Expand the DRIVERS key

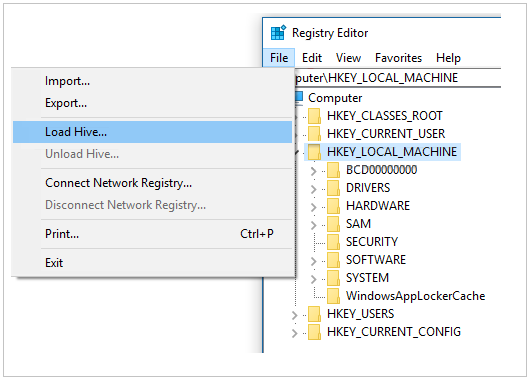(314, 189)
